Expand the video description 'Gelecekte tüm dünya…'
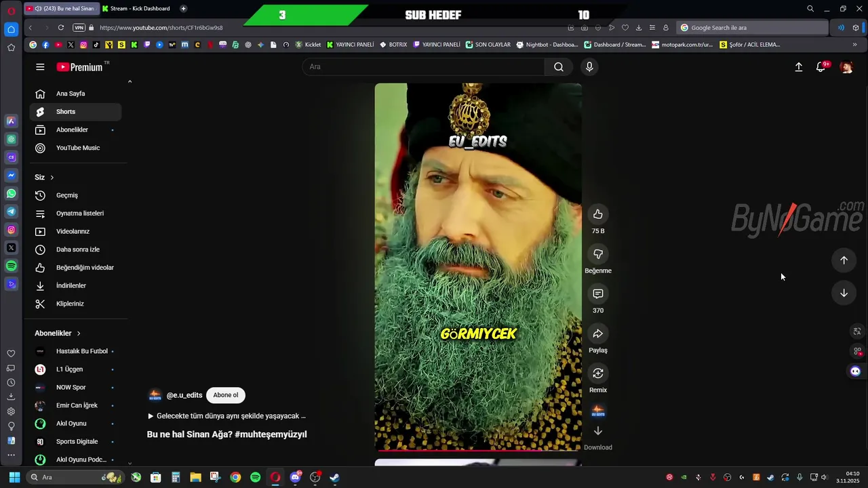 [x=226, y=416]
